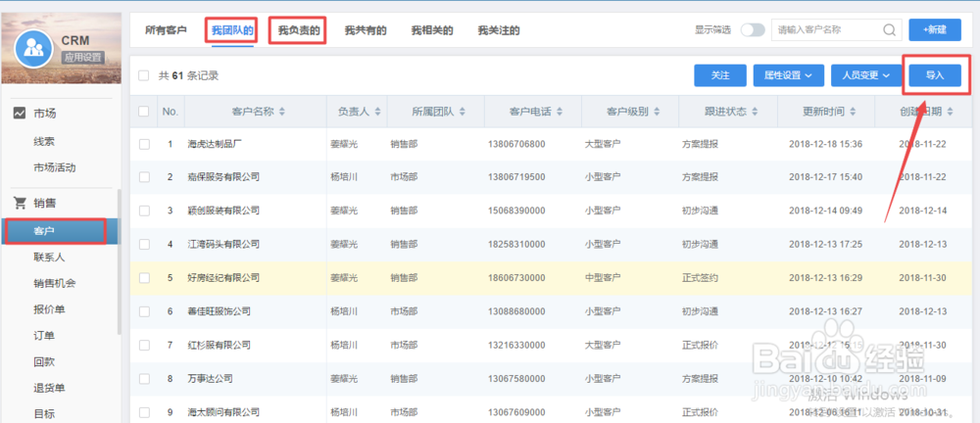Sort by 客户电话 column arrows
980x423 pixels.
click(x=560, y=112)
